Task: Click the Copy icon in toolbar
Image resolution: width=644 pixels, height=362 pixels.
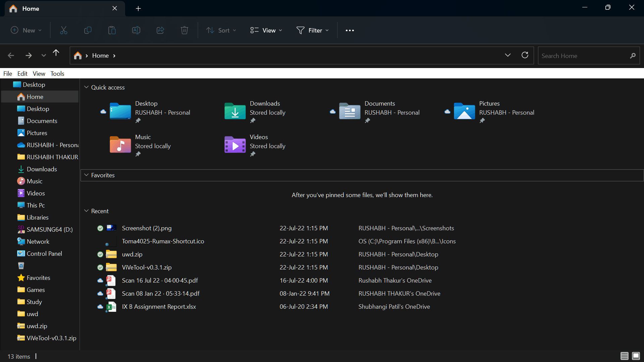Action: (x=88, y=31)
